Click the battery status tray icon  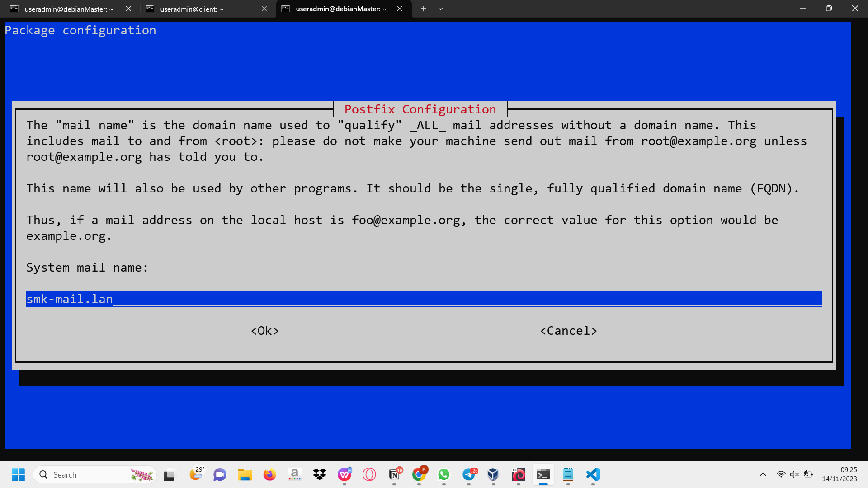click(x=808, y=474)
